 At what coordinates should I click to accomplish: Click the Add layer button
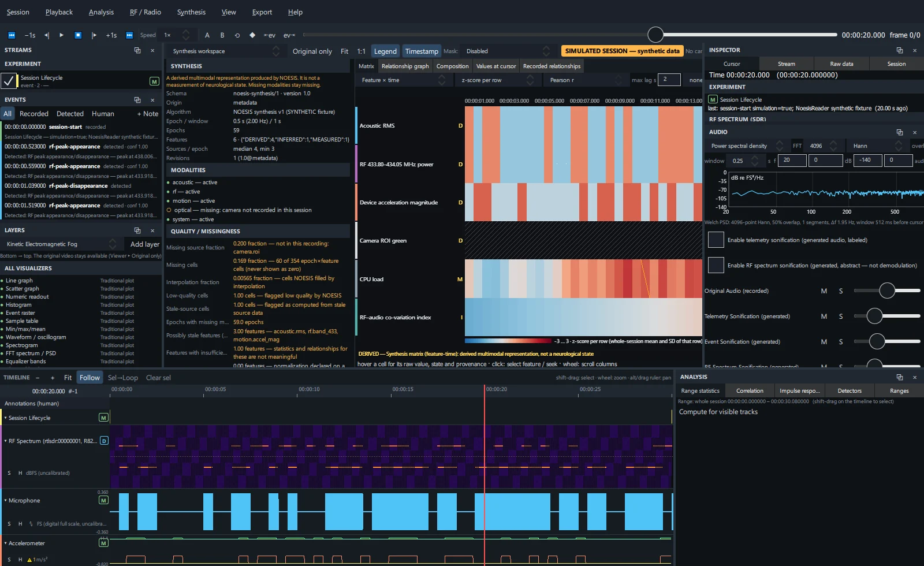pos(145,244)
